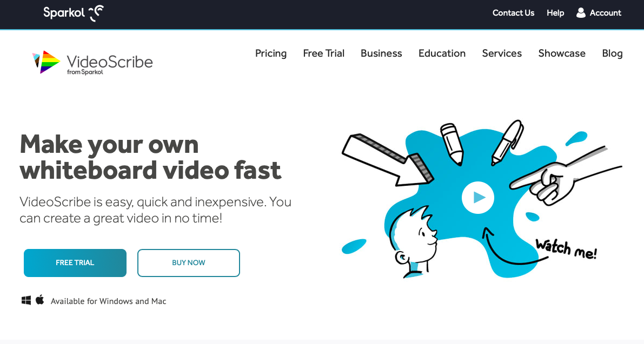Click the Apple icon near availability text
The image size is (644, 344).
point(39,299)
